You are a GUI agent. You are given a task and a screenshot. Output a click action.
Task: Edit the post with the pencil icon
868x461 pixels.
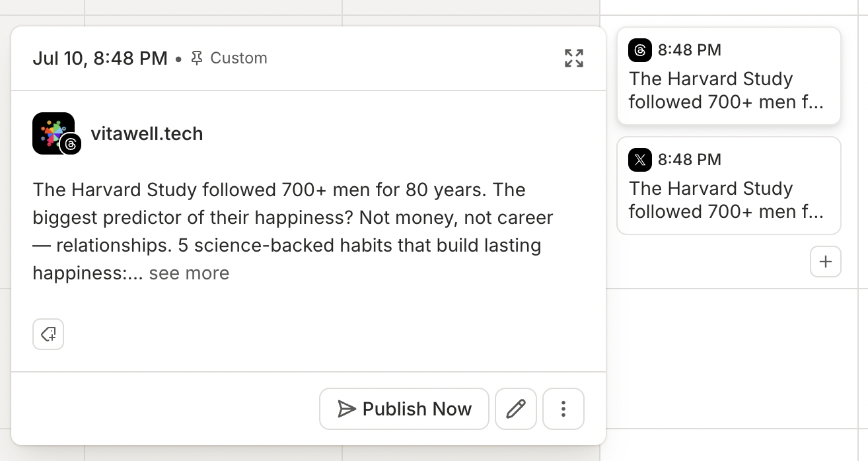coord(516,409)
